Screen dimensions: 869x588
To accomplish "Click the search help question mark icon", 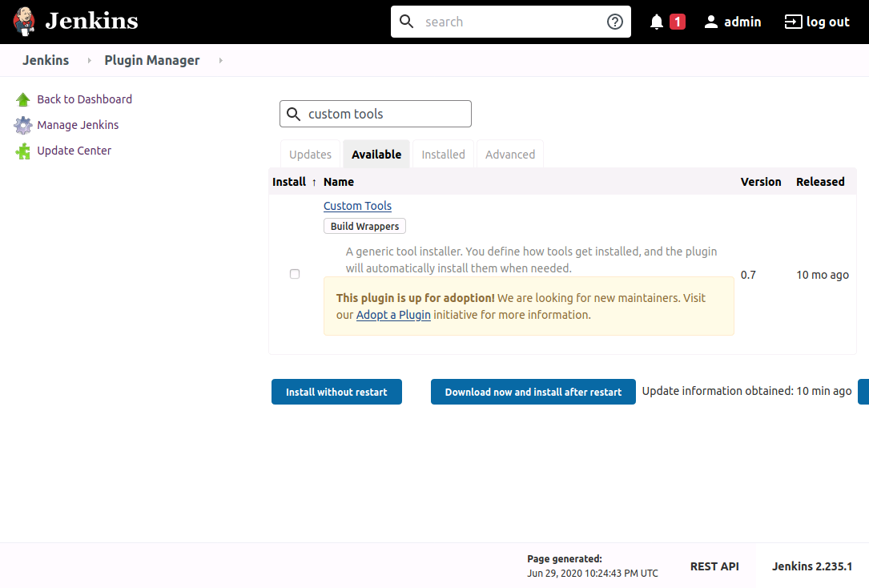I will tap(614, 22).
